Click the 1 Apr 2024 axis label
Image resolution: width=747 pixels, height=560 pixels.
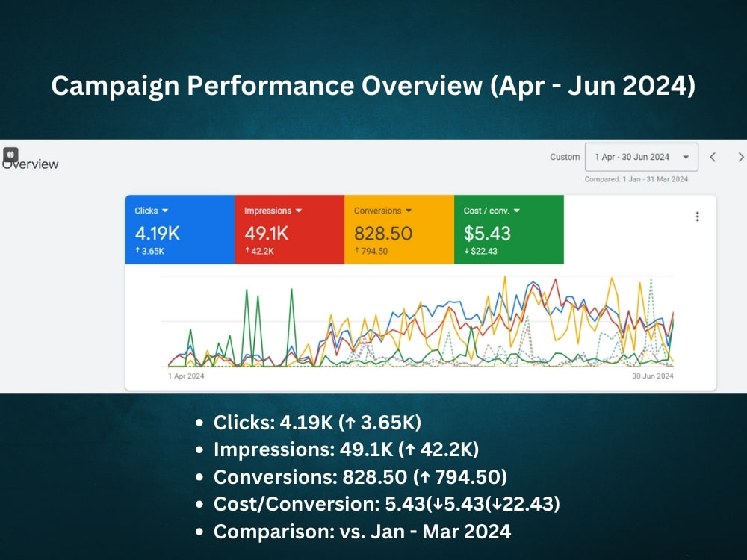186,376
